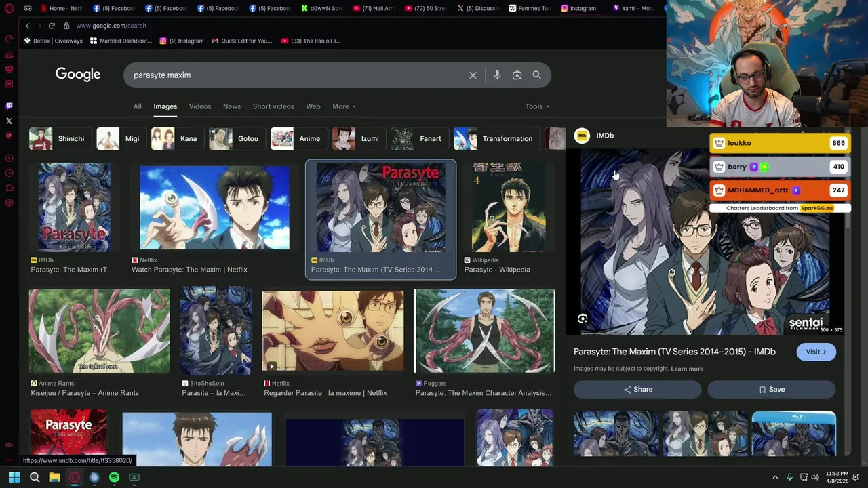Open Netflix Home browser tab
The width and height of the screenshot is (868, 488).
60,8
